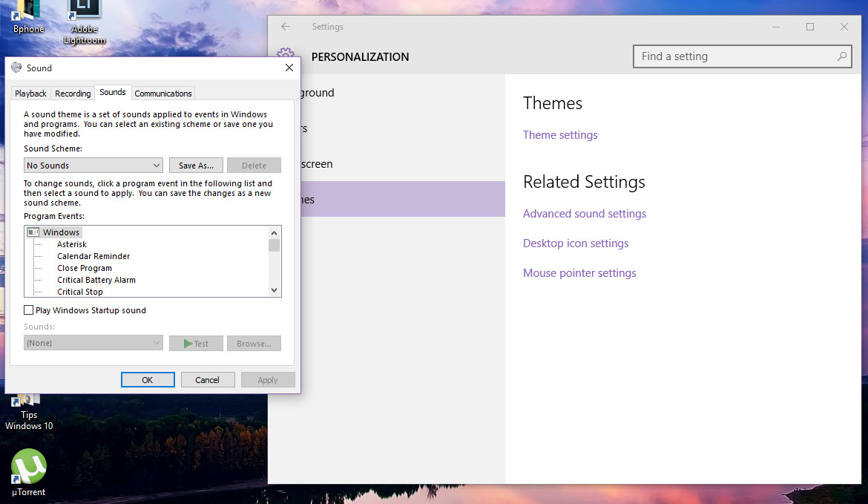Click the Program Events scrollbar down arrow
Screen dimensions: 868x504
(x=274, y=291)
